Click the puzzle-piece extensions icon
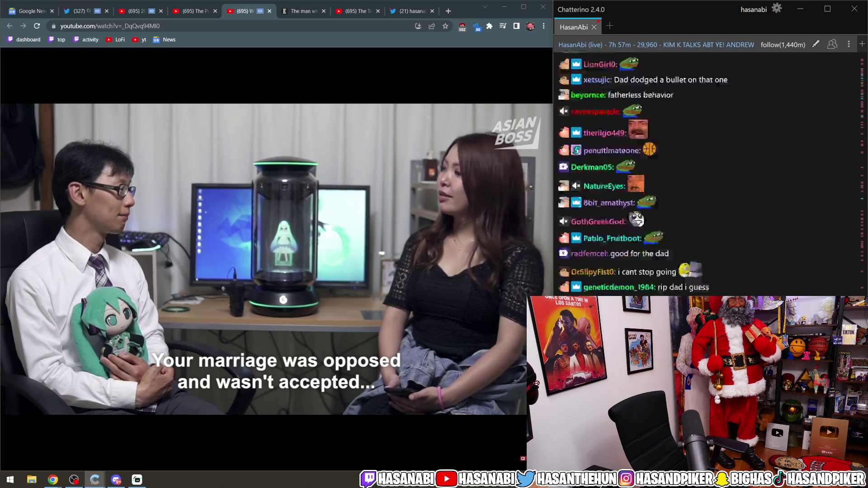This screenshot has width=868, height=488. pyautogui.click(x=489, y=26)
